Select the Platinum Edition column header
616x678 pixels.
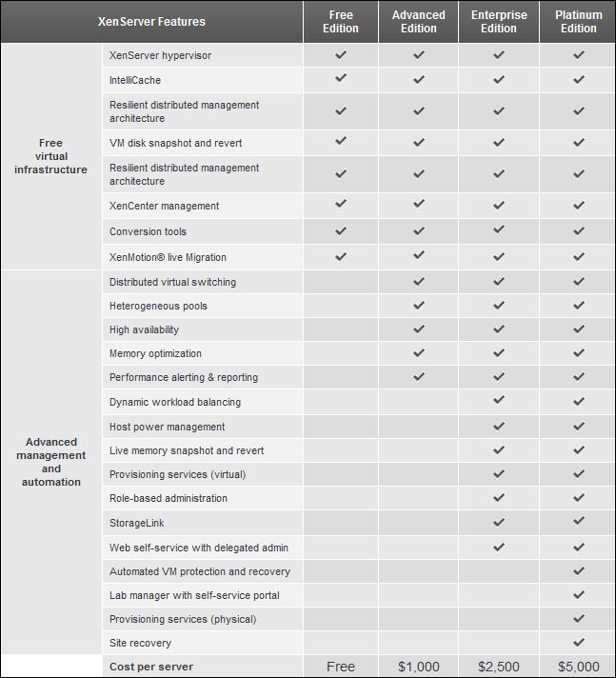pos(578,22)
